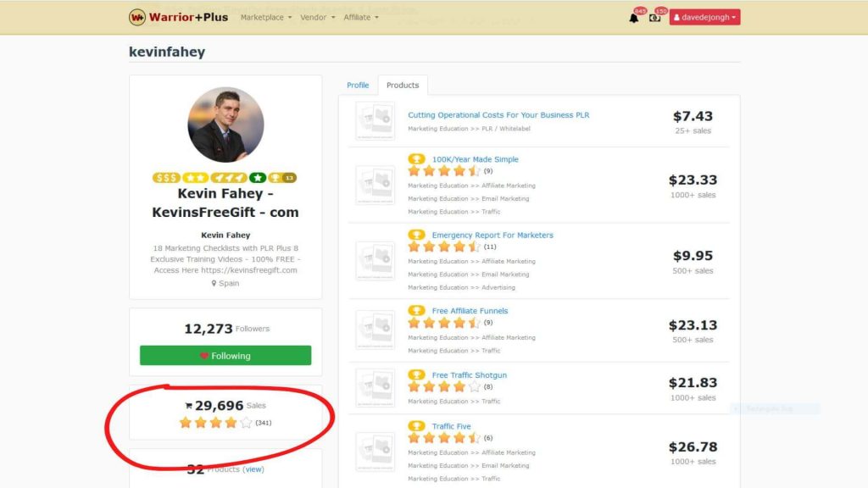Viewport: 868px width, 488px height.
Task: Click the Following button
Action: (225, 355)
